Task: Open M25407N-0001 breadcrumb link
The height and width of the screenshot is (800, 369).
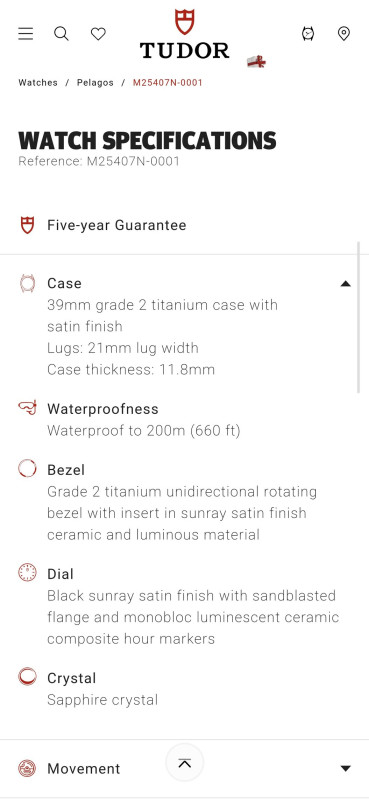Action: pyautogui.click(x=167, y=83)
